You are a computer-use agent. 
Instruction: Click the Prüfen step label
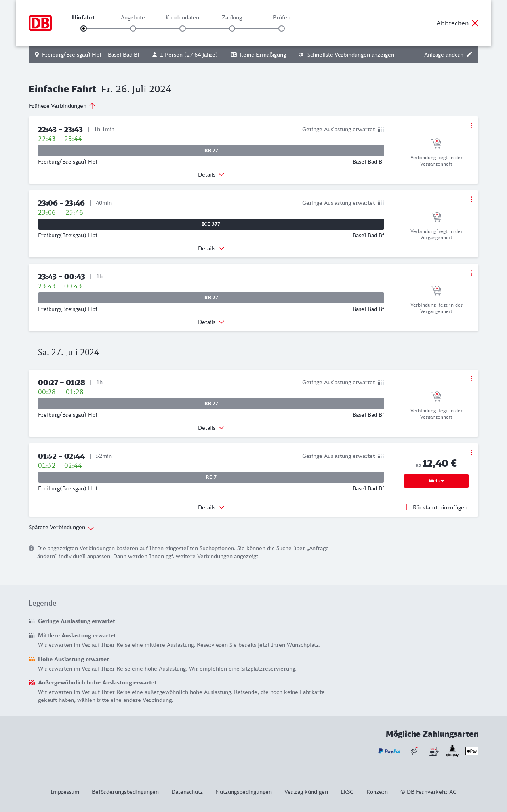(x=282, y=17)
